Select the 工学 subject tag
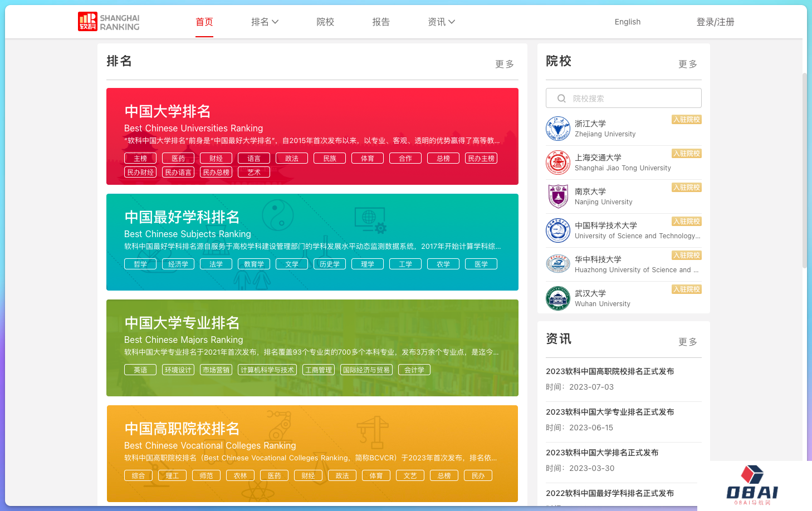 point(405,264)
